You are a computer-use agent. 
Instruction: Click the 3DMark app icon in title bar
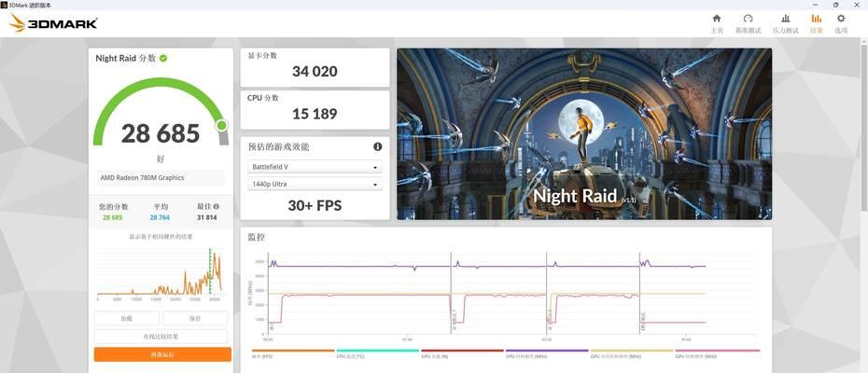click(5, 5)
